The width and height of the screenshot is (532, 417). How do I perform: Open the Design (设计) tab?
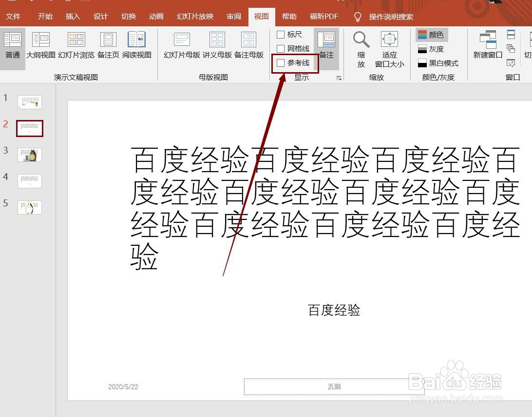(x=100, y=16)
